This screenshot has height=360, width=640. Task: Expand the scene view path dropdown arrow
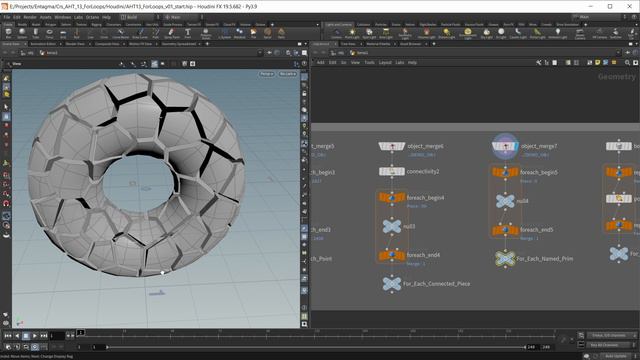(x=260, y=53)
